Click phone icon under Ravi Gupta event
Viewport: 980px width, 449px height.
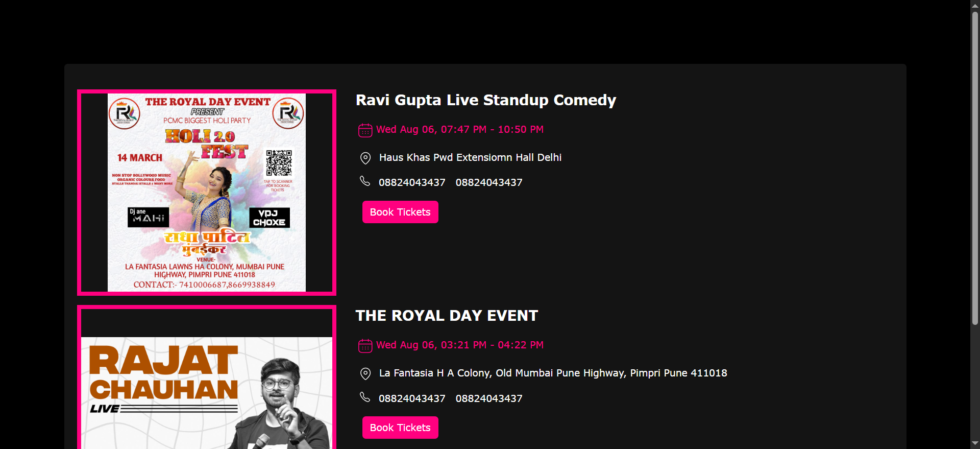(365, 181)
